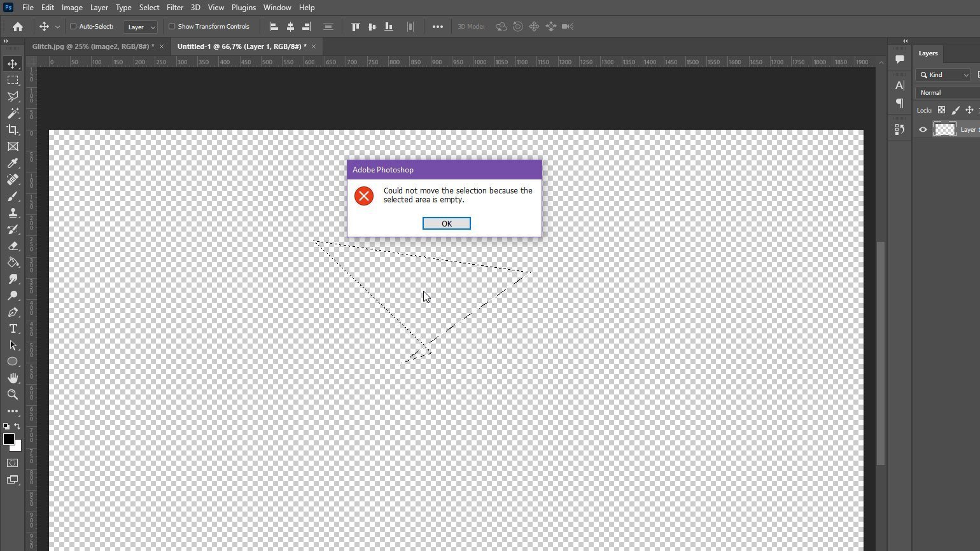This screenshot has width=980, height=551.
Task: Select the Eraser tool
Action: 13,246
